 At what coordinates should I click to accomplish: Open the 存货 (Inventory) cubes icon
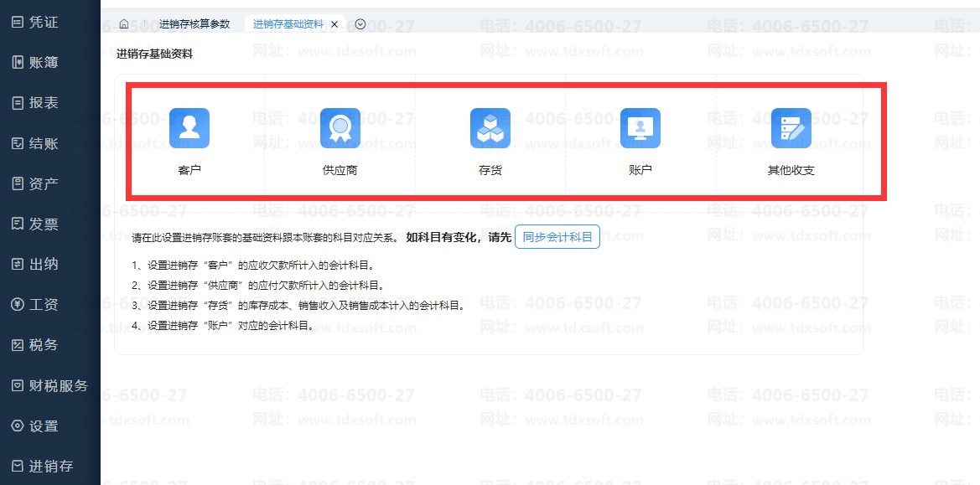point(490,128)
